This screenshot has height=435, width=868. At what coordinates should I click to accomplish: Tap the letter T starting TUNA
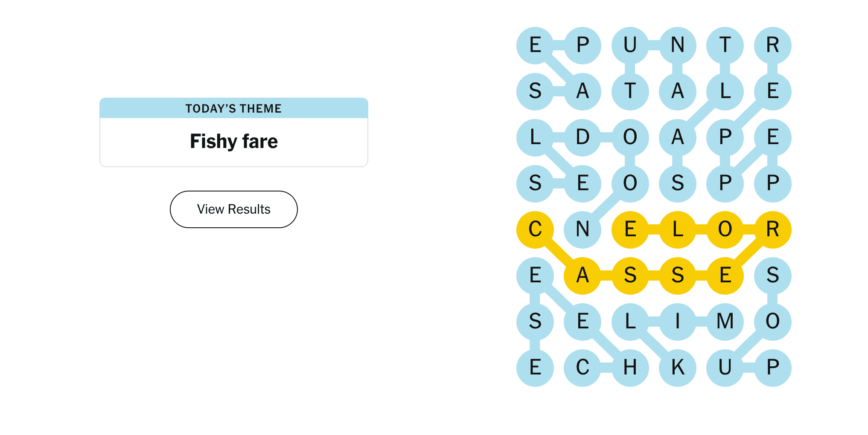[630, 91]
